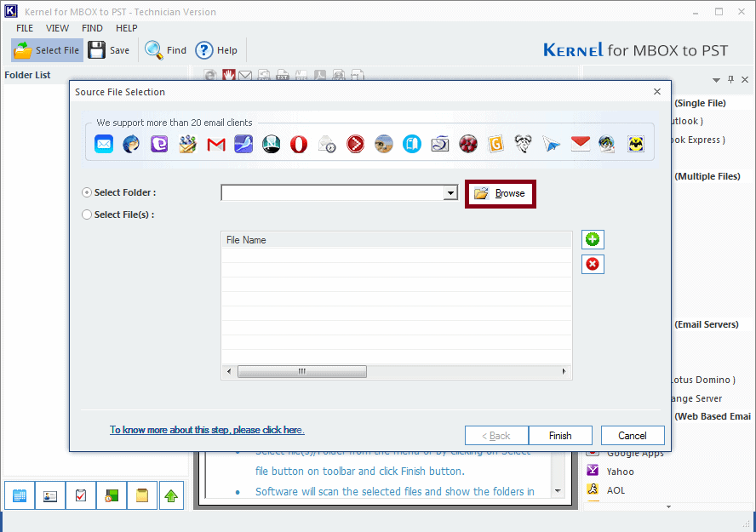Open the HELP menu
Screen dimensions: 756x532
(126, 28)
